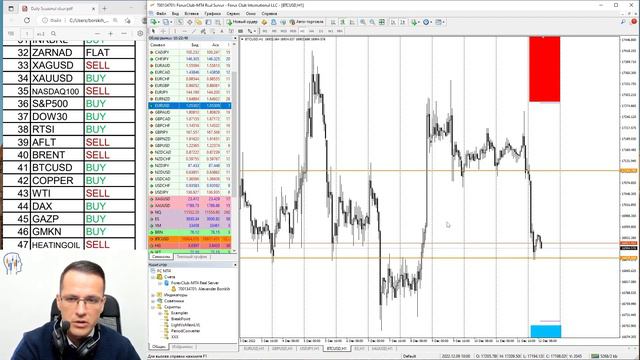Open the Strategy Tester toolbar icon
Image resolution: width=640 pixels, height=360 pixels.
218,22
